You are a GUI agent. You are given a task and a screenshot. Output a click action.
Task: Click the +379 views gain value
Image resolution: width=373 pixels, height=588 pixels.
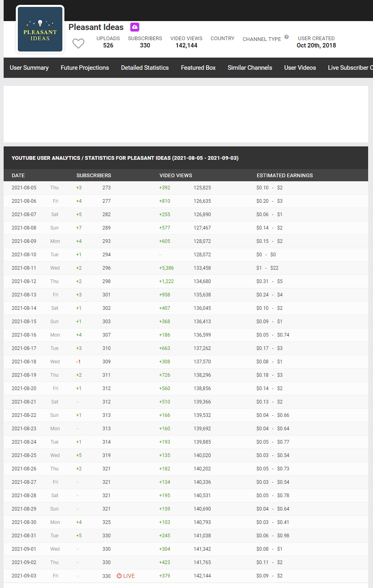164,576
